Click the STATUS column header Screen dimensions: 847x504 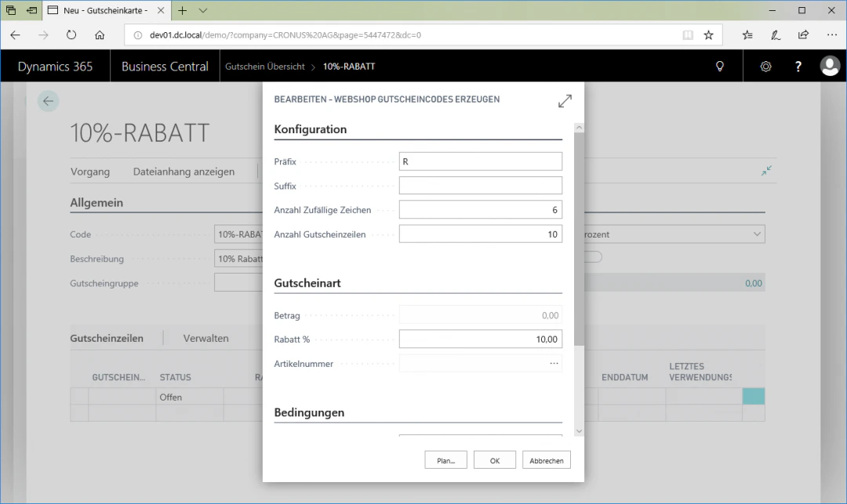pos(175,377)
